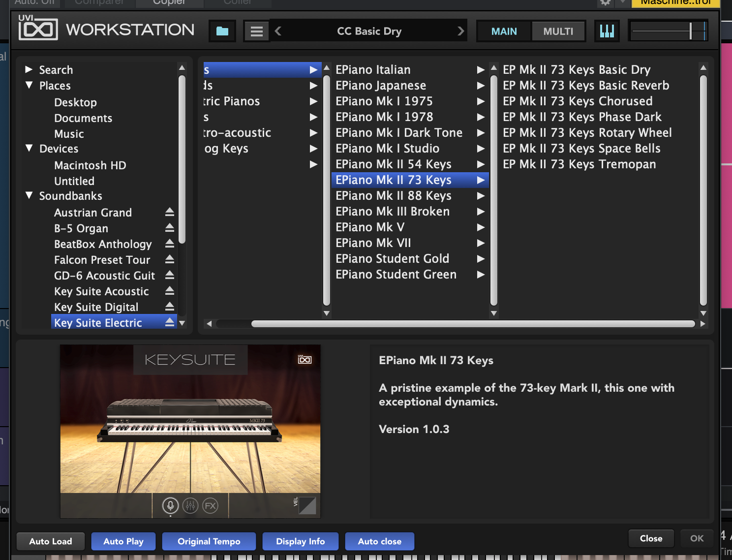This screenshot has height=560, width=732.
Task: Click the UVI logo on the preview image
Action: 305,359
